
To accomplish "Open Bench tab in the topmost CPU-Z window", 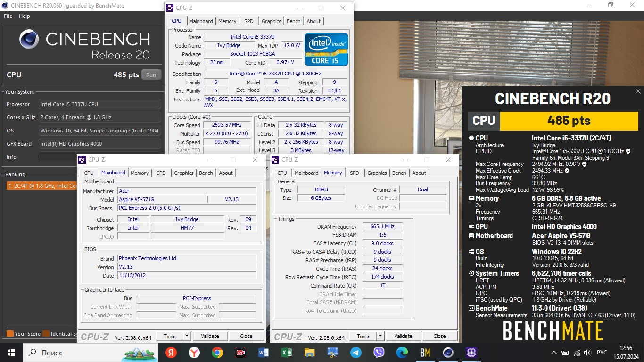I will click(x=294, y=21).
